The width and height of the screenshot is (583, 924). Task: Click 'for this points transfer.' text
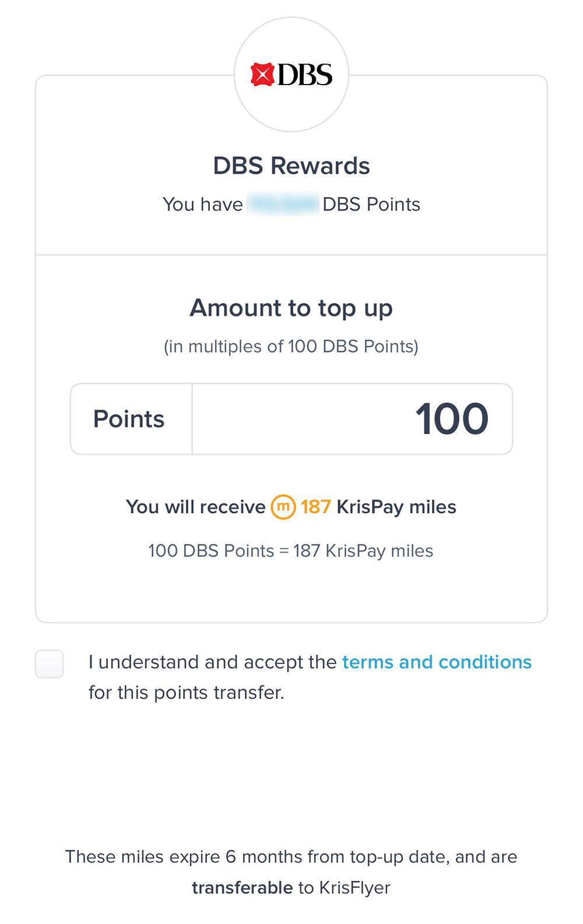pos(187,693)
